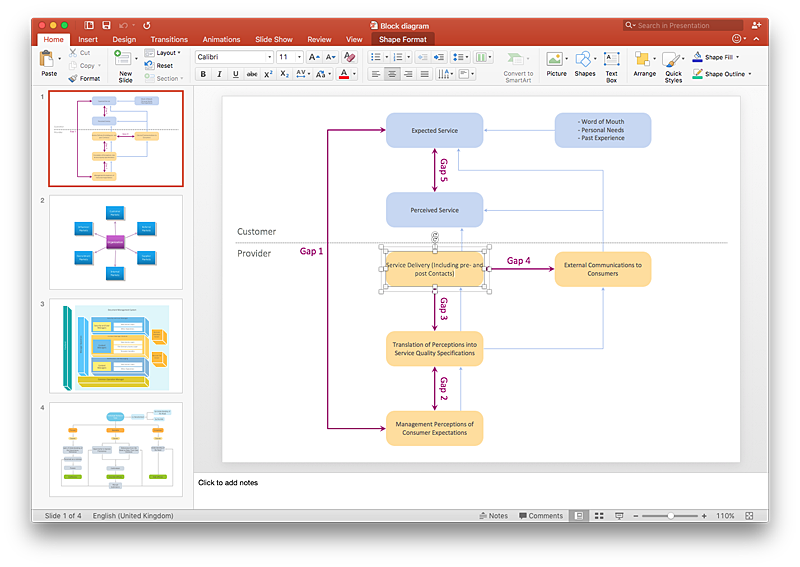The image size is (800, 567).
Task: Open the Insert tab
Action: (88, 39)
